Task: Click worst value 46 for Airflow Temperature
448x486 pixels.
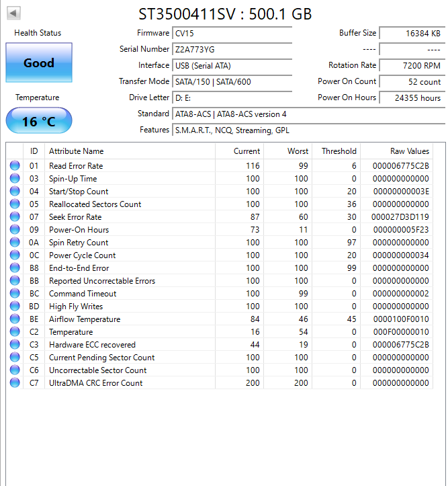Action: coord(304,319)
